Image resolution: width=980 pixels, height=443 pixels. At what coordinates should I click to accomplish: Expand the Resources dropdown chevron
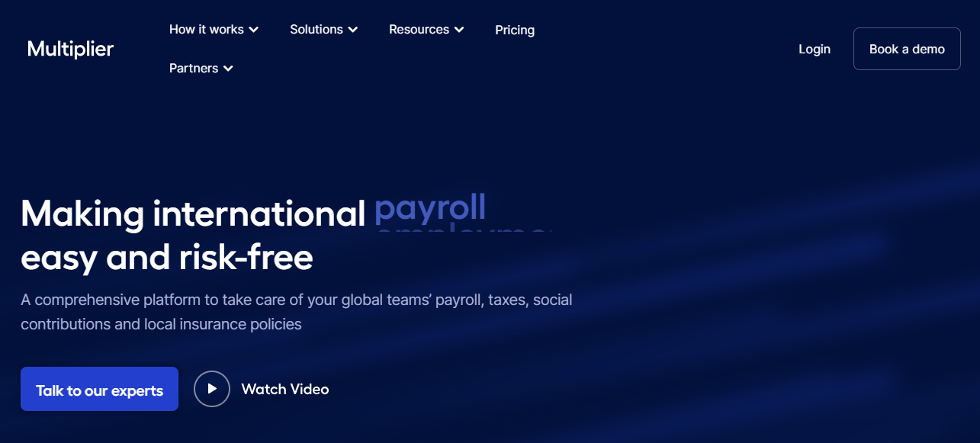click(x=459, y=30)
